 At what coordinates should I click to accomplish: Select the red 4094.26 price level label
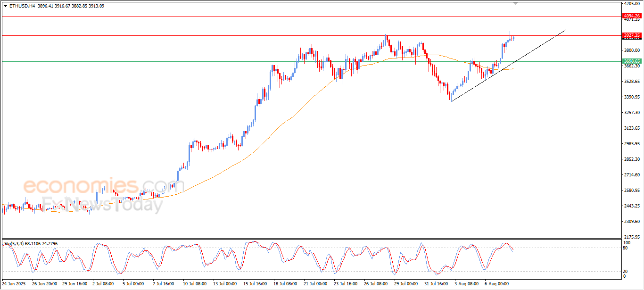coord(631,16)
